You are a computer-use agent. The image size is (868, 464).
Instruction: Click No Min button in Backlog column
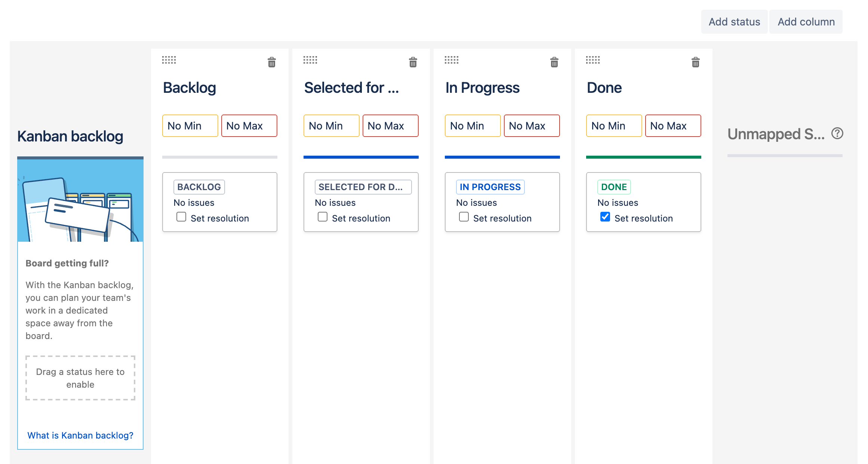[190, 126]
